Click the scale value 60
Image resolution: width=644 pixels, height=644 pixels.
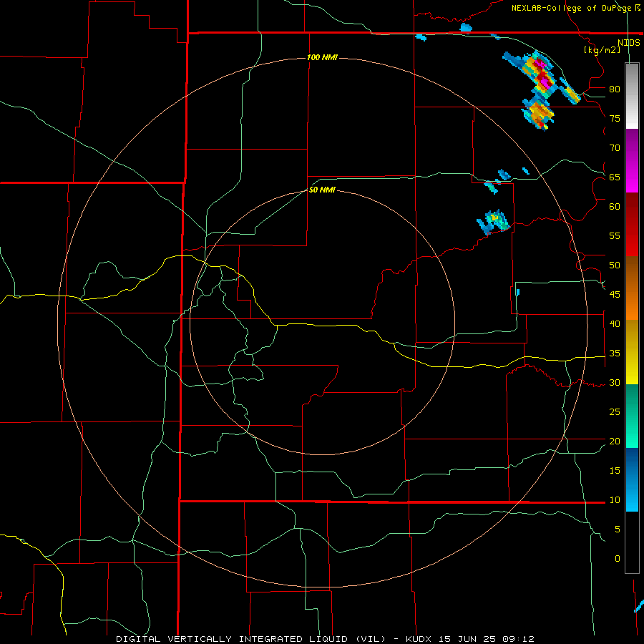pos(615,207)
